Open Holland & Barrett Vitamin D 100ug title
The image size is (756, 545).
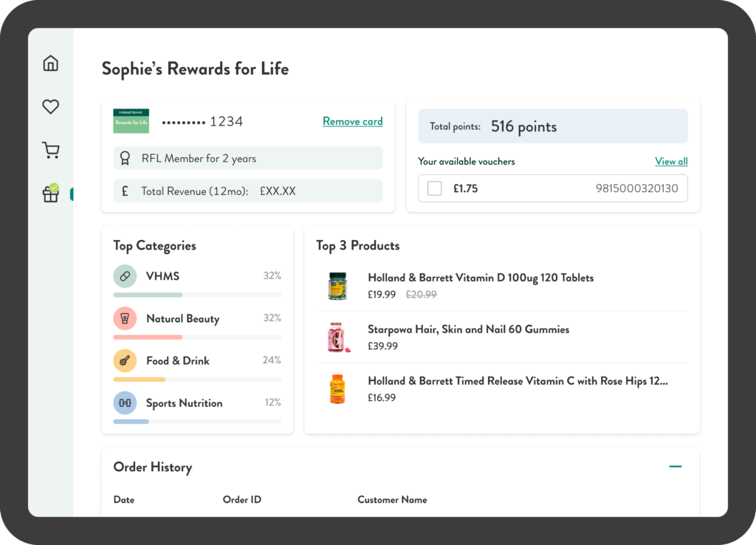click(481, 278)
